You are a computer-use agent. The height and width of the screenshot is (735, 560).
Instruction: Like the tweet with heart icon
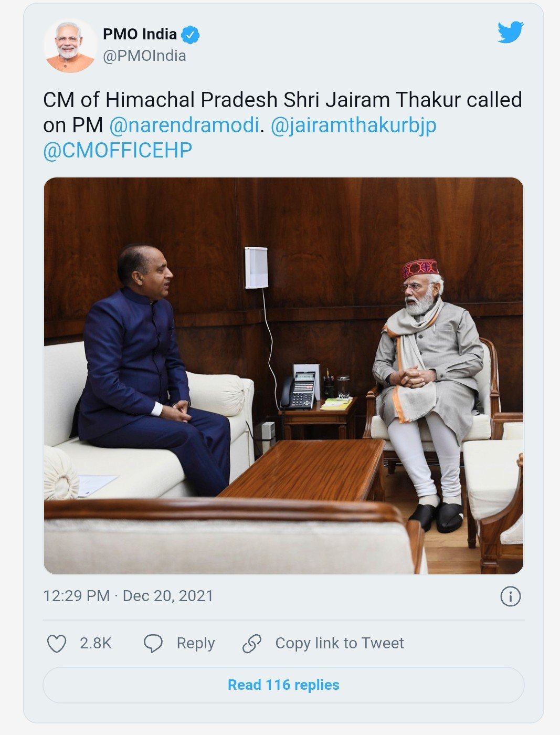(x=57, y=644)
